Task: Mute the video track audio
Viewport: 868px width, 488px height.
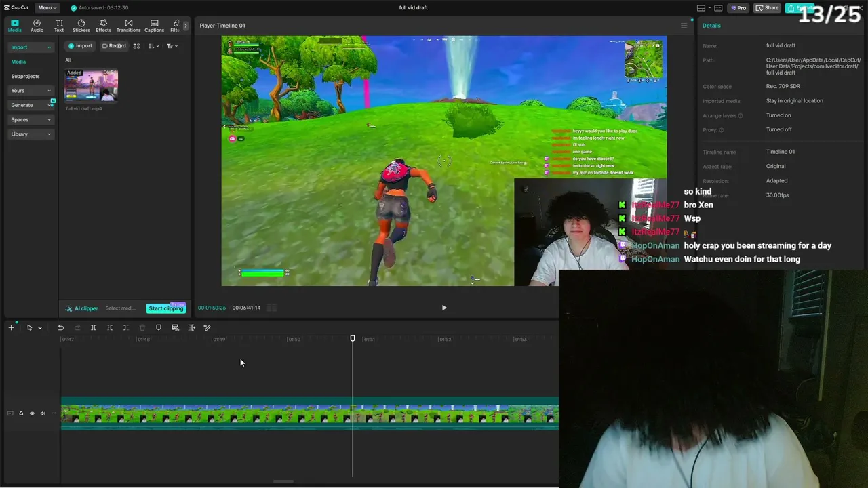Action: coord(43,413)
